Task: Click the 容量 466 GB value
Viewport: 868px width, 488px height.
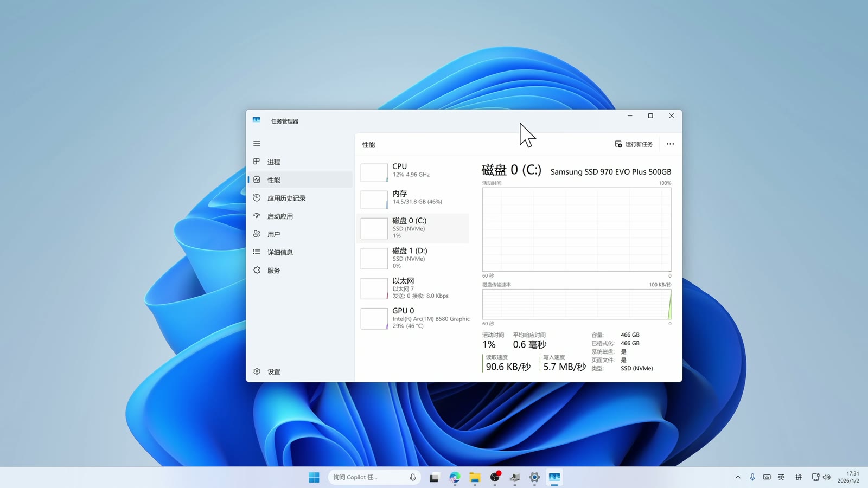Action: [630, 335]
